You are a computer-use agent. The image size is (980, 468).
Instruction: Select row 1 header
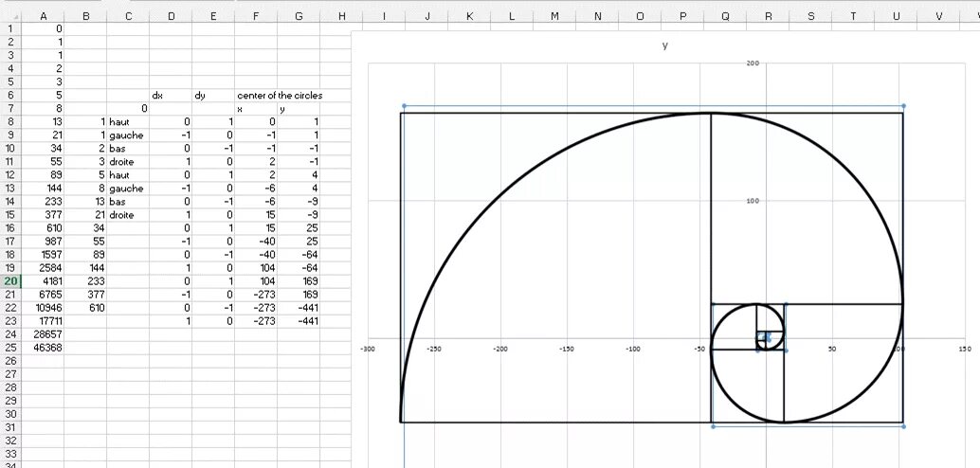(x=10, y=28)
